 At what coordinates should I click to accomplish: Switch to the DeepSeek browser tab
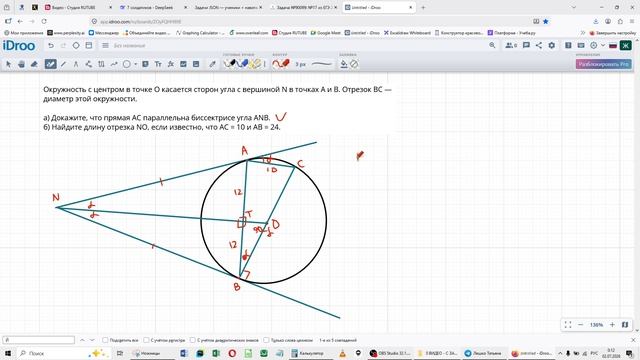point(152,7)
